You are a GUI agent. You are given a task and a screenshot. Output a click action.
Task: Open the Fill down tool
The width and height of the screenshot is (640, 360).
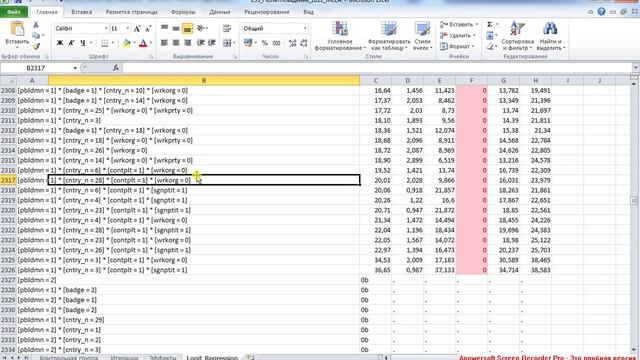(490, 36)
